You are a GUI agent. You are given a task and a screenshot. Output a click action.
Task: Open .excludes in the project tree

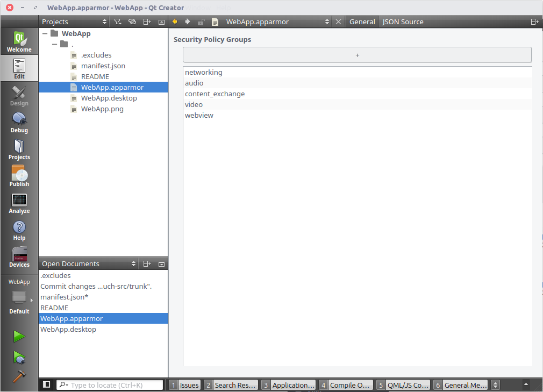tap(96, 55)
